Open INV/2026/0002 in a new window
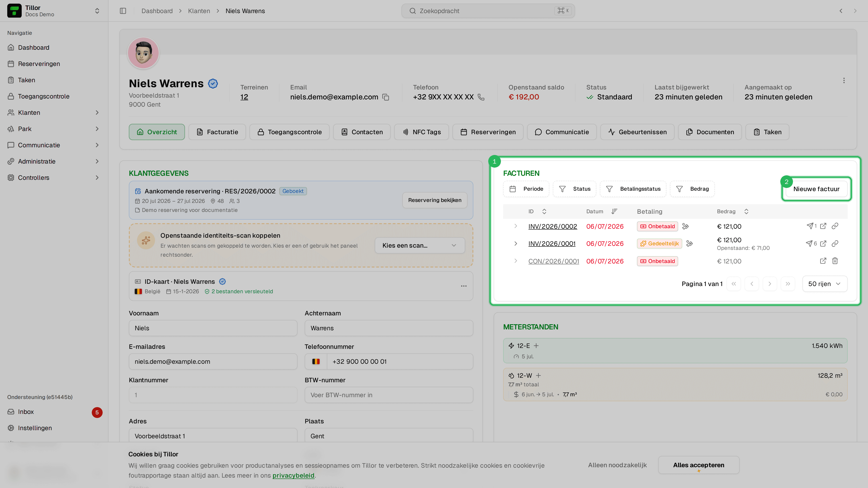Image resolution: width=868 pixels, height=488 pixels. point(823,226)
